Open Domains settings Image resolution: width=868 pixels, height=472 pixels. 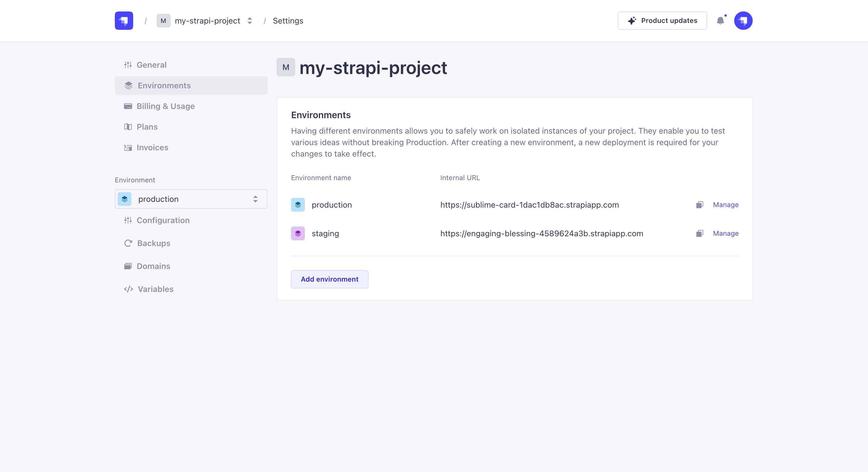(x=153, y=266)
